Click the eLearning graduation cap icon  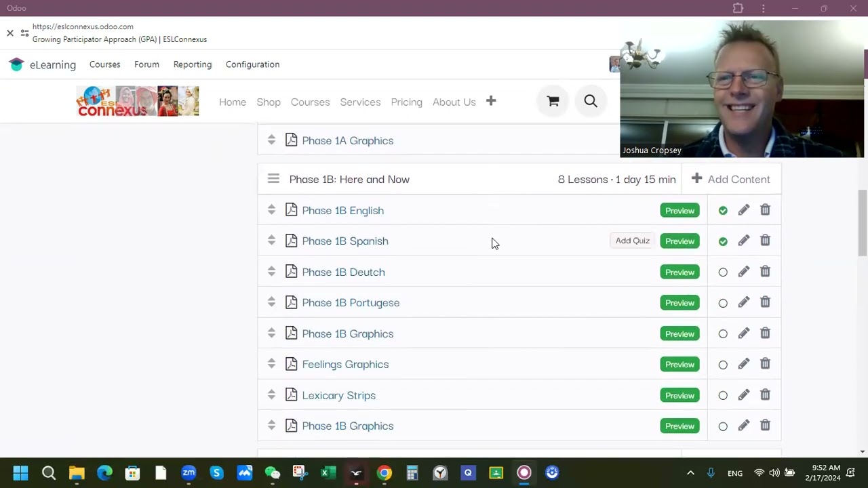point(16,64)
